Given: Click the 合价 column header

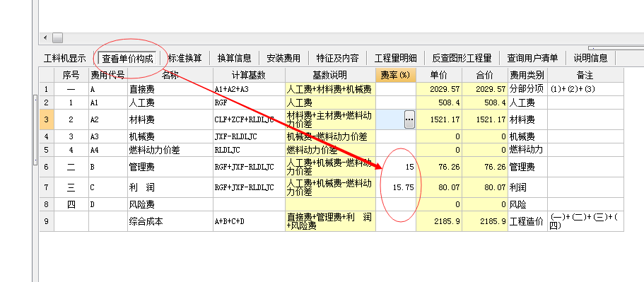Looking at the screenshot, I should point(485,75).
